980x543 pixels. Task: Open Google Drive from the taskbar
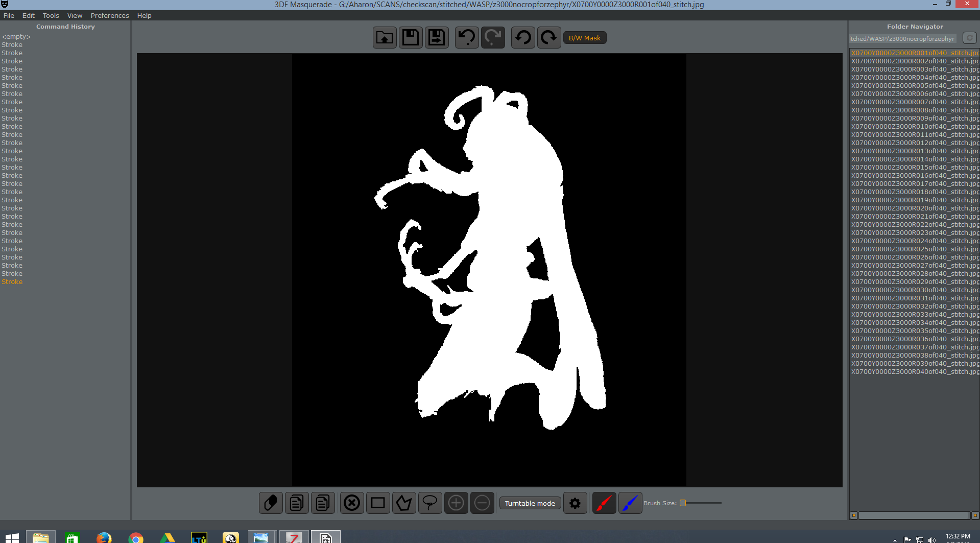pos(168,537)
